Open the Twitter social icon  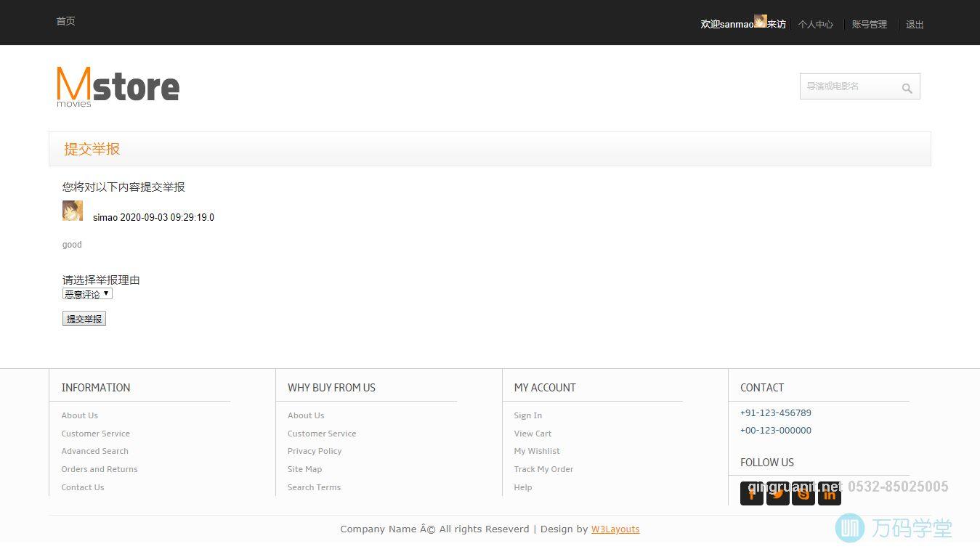(777, 494)
